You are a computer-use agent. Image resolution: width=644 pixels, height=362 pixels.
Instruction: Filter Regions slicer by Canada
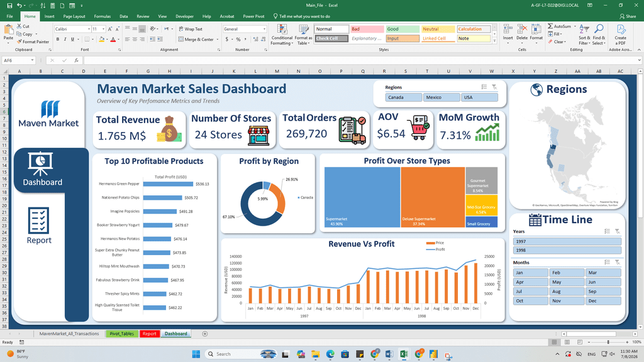[404, 97]
